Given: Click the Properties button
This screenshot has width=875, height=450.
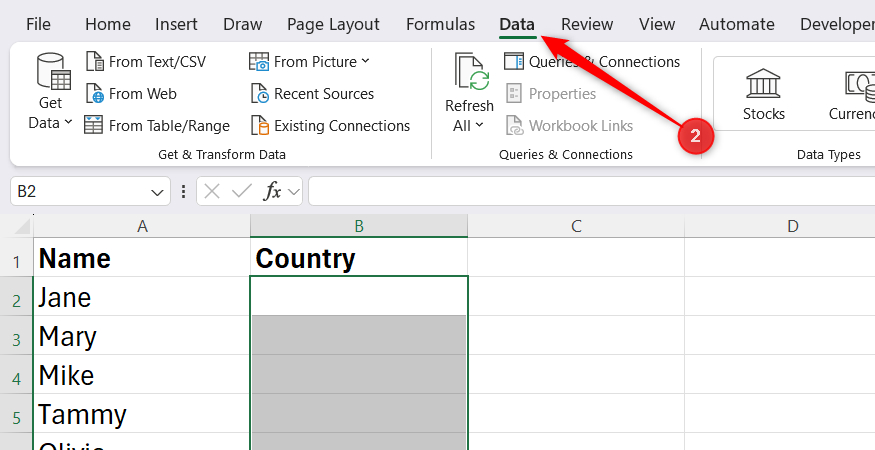Looking at the screenshot, I should (551, 94).
